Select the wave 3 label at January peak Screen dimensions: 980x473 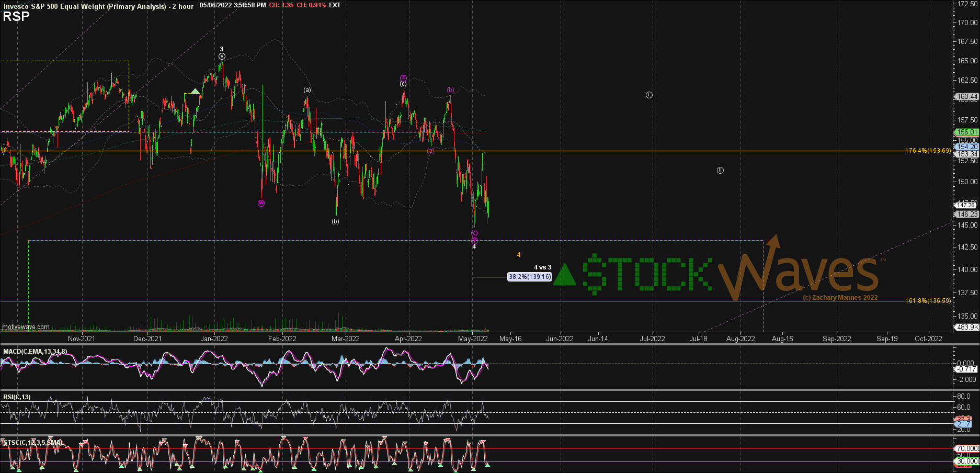[222, 49]
